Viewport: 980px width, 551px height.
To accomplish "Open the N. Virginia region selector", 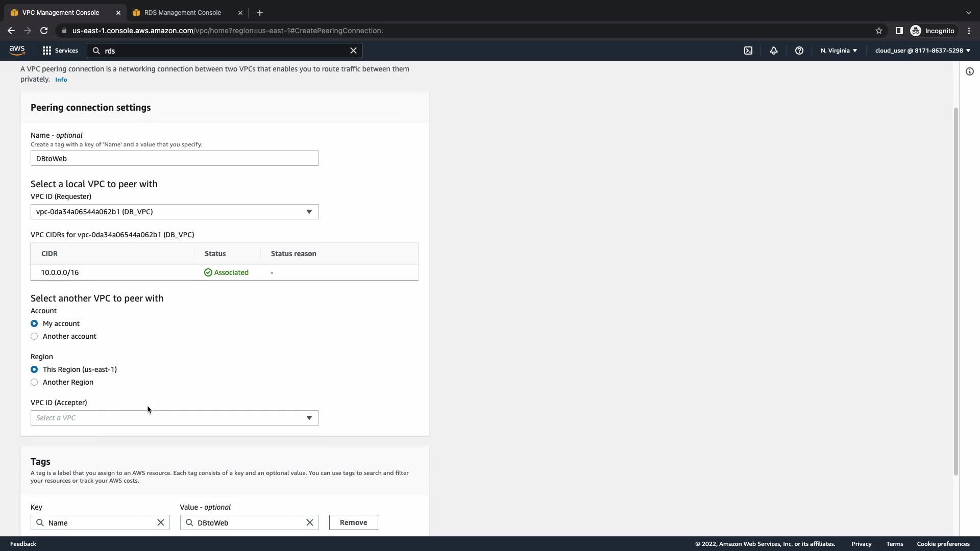I will (839, 51).
